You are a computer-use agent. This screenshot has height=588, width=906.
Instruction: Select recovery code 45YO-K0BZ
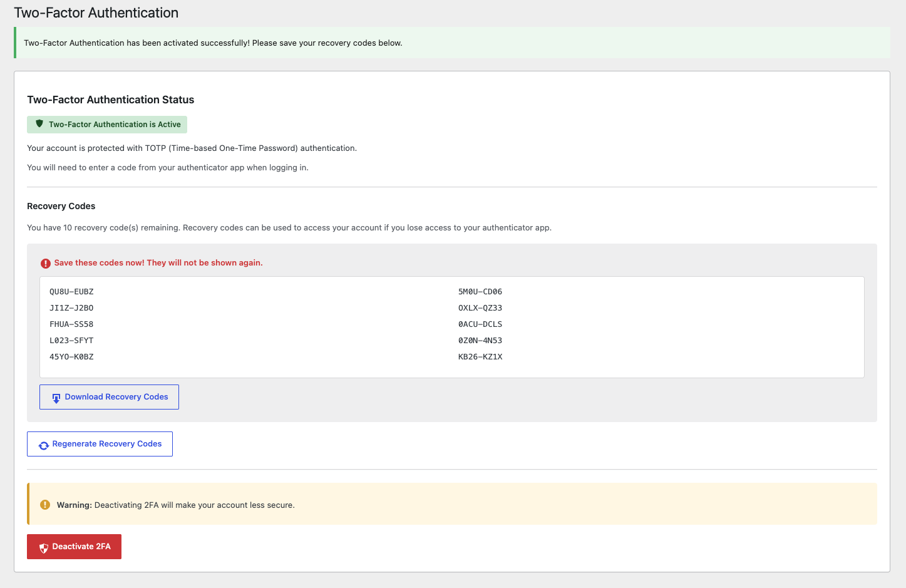tap(71, 357)
